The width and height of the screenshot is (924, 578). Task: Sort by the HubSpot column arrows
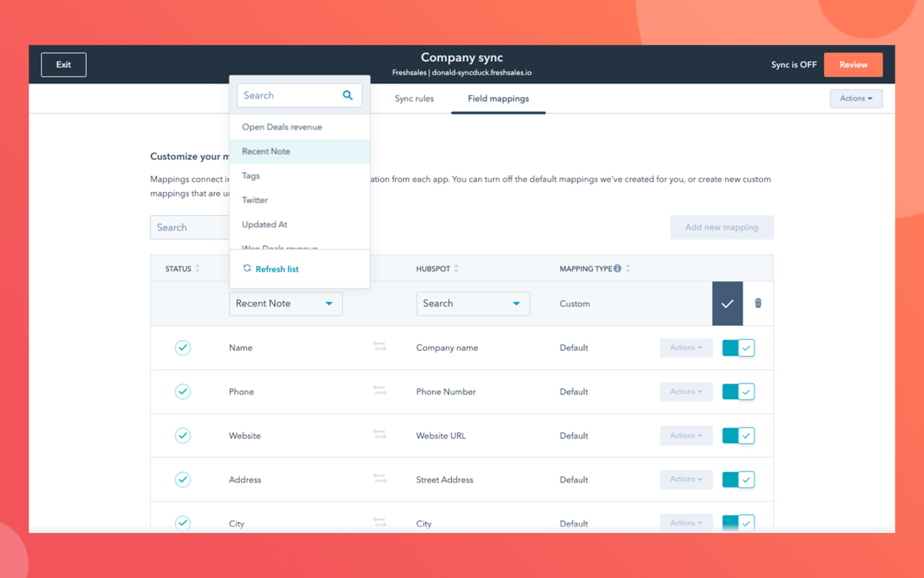point(457,269)
